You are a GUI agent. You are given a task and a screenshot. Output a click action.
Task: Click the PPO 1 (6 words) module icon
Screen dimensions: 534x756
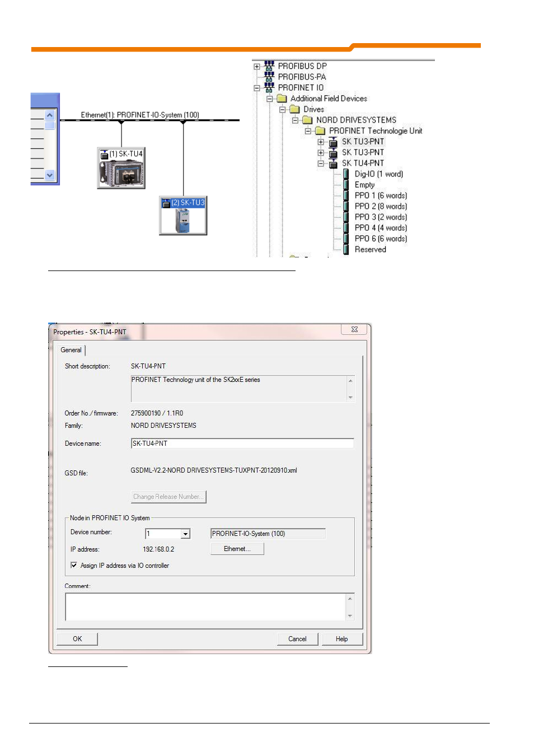(x=346, y=195)
